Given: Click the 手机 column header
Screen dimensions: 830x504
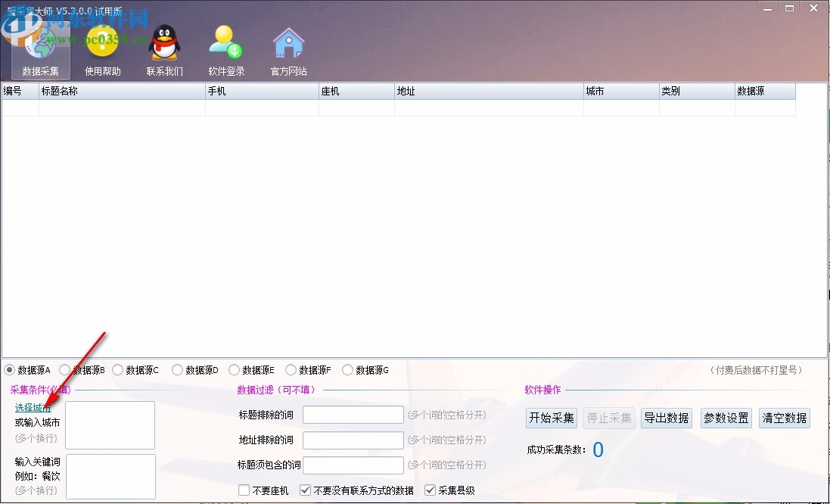Looking at the screenshot, I should [x=262, y=90].
